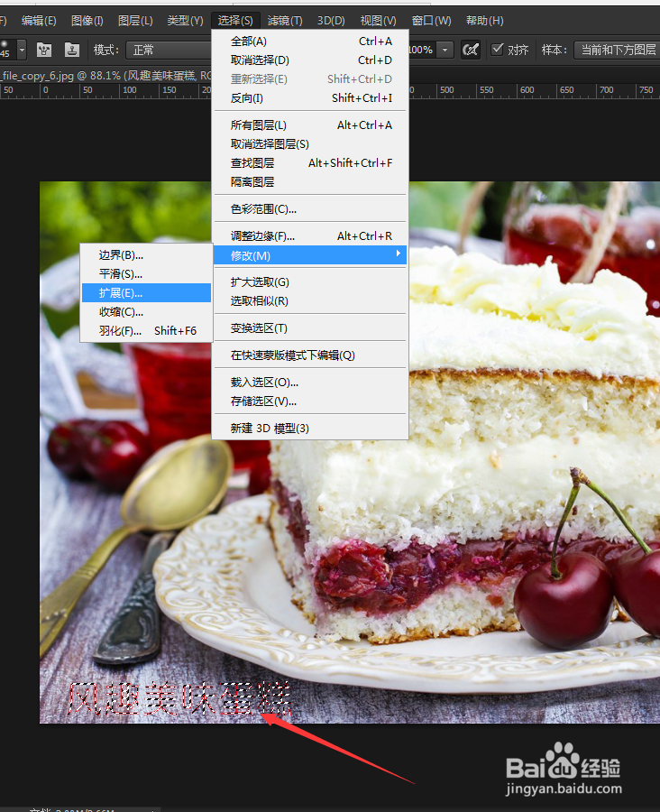The width and height of the screenshot is (660, 812).
Task: Choose 全部(A) select all
Action: click(310, 42)
